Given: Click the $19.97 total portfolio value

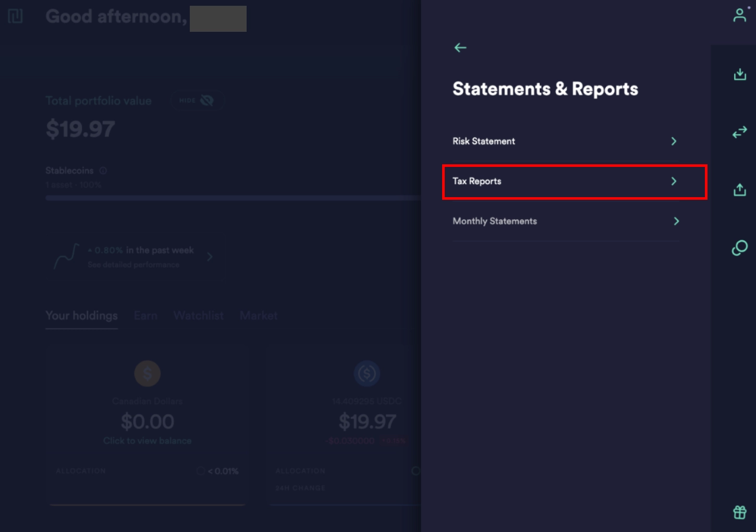Looking at the screenshot, I should tap(80, 129).
